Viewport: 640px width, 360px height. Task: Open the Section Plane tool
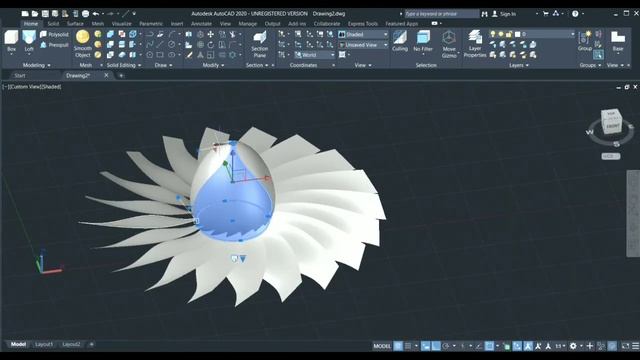pos(260,44)
